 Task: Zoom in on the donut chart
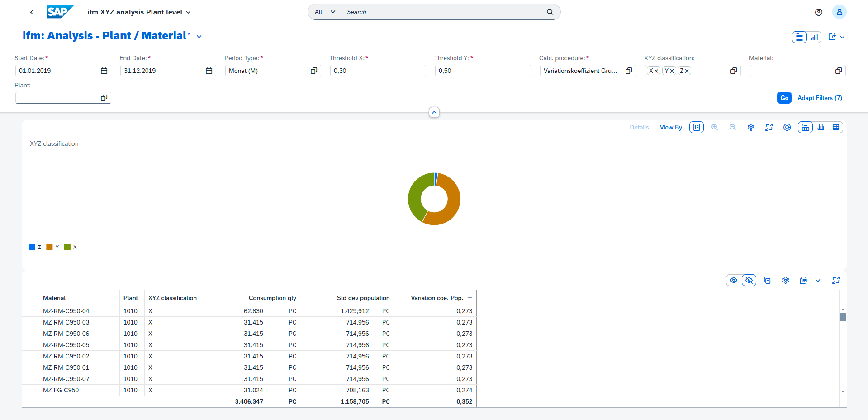715,127
